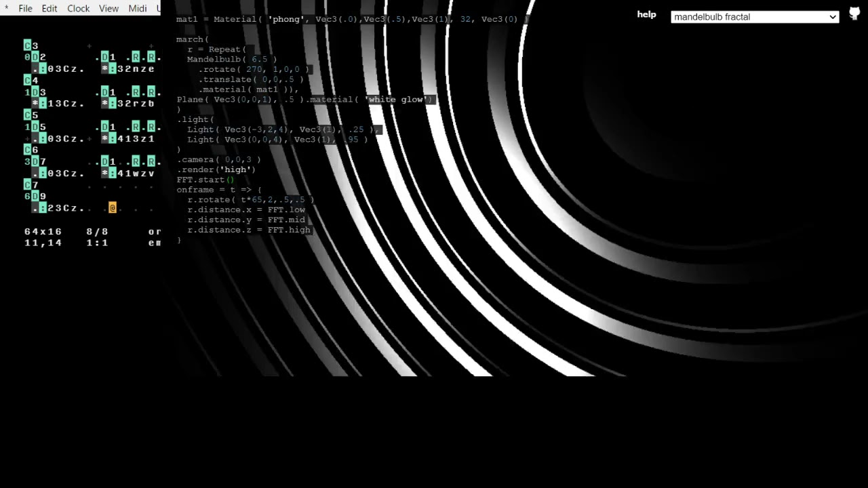Image resolution: width=868 pixels, height=488 pixels.
Task: Click the march( code line
Action: tap(193, 39)
